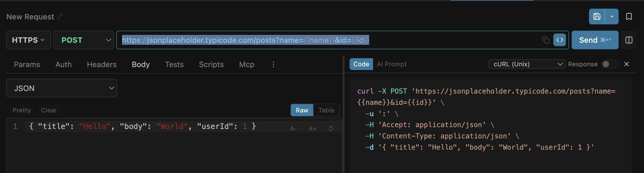Toggle the code snippet panel button
This screenshot has height=173, width=644.
click(560, 40)
